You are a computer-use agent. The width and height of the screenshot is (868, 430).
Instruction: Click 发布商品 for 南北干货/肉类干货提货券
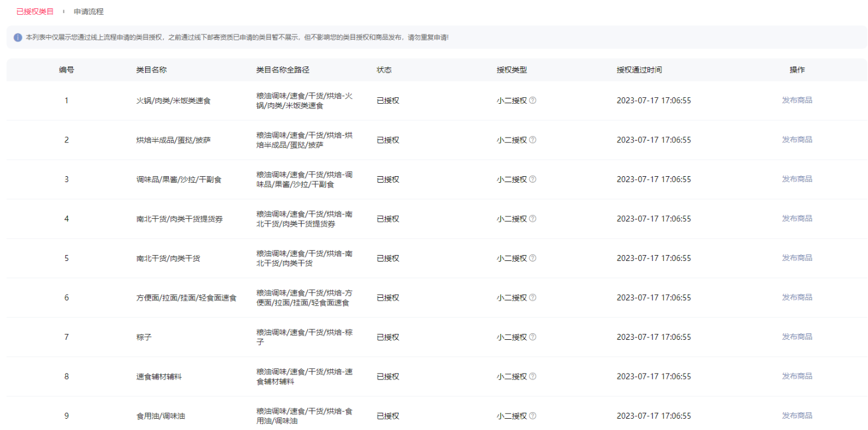point(797,218)
